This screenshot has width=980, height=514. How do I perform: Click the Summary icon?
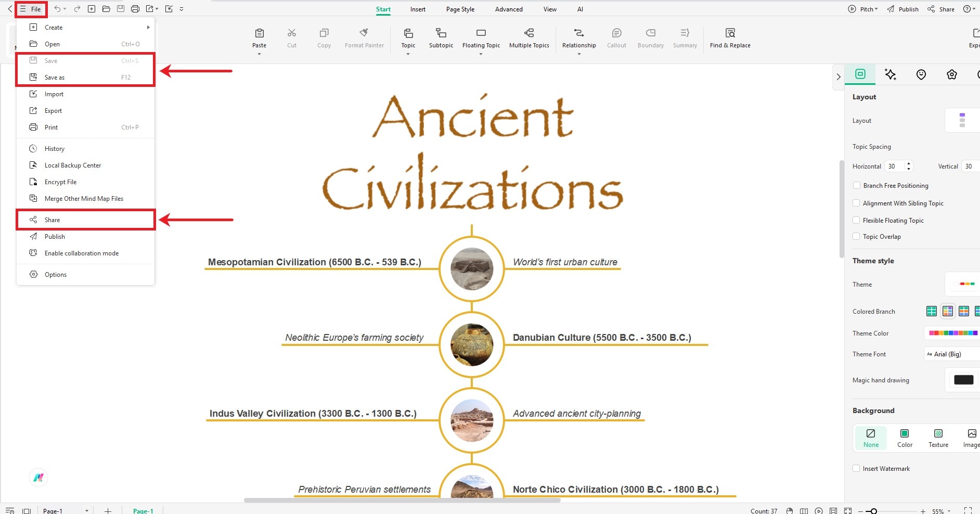pyautogui.click(x=685, y=33)
